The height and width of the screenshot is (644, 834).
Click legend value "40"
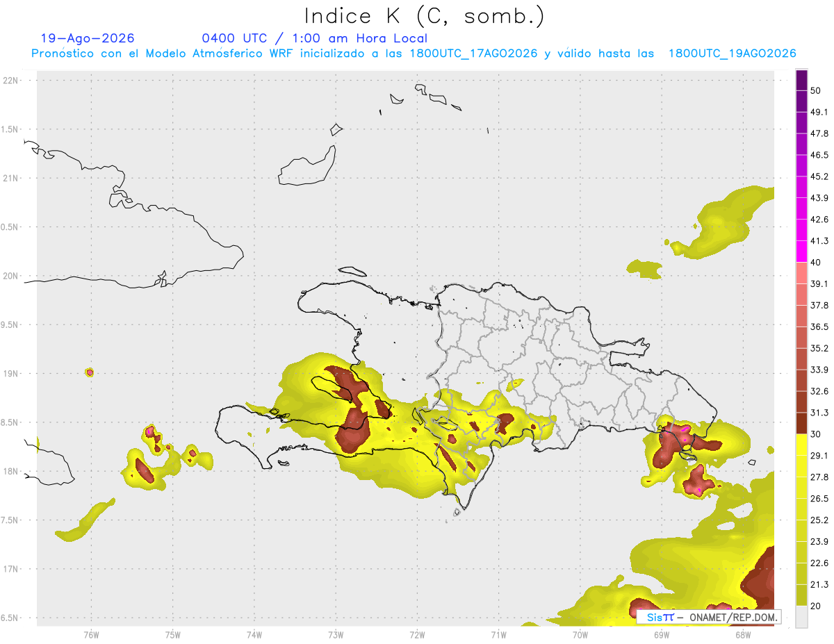point(815,263)
